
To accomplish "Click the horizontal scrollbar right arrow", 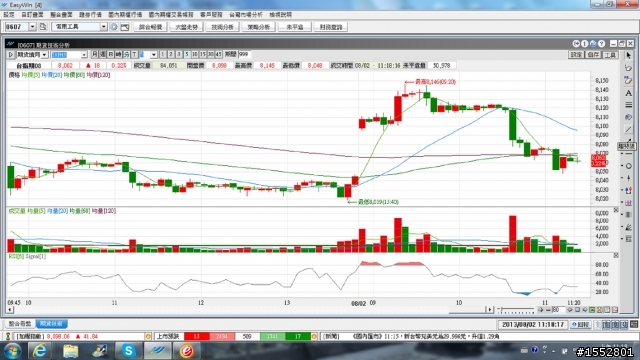I will point(490,310).
